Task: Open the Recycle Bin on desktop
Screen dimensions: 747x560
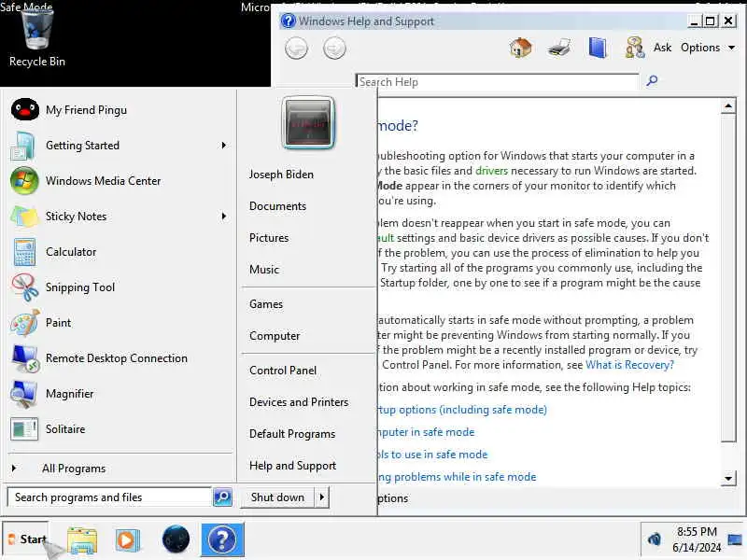Action: [x=36, y=37]
